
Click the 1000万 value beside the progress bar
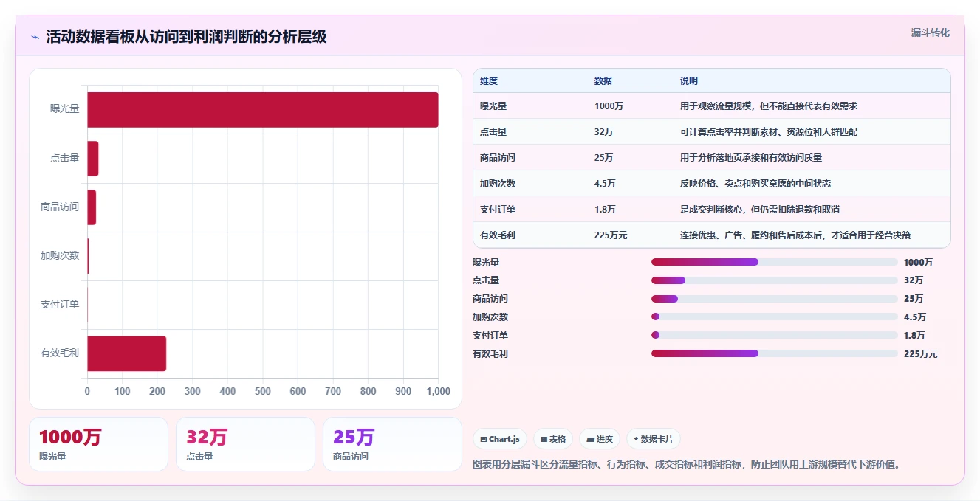pyautogui.click(x=918, y=263)
